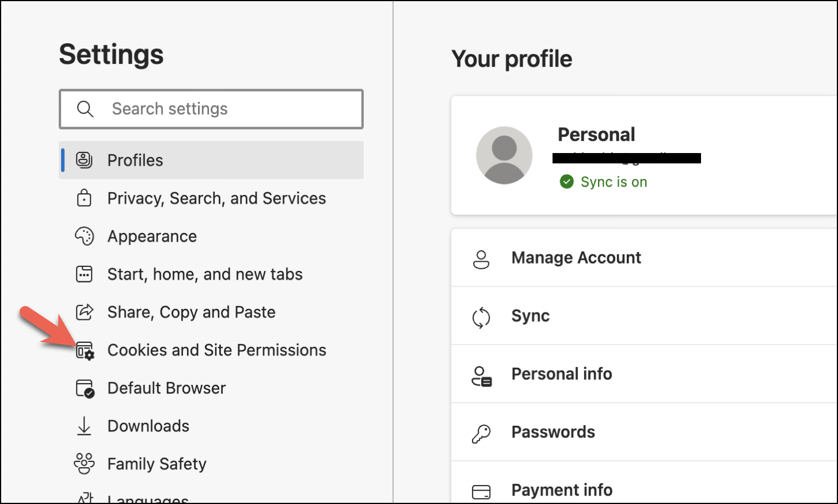Viewport: 838px width, 504px height.
Task: Click the Default Browser icon
Action: [x=85, y=388]
